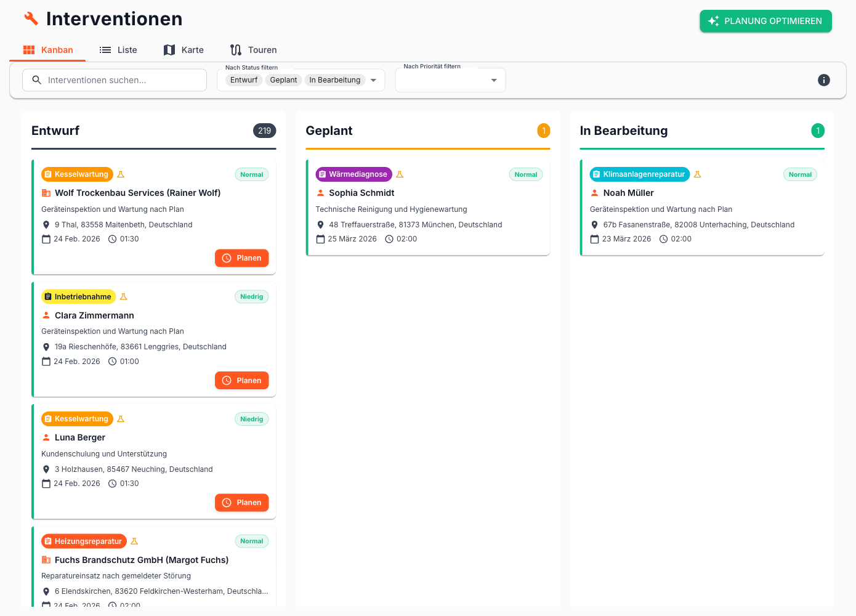Screen dimensions: 856x616
Task: Click Planen on Clara Zimmermann card
Action: (242, 381)
